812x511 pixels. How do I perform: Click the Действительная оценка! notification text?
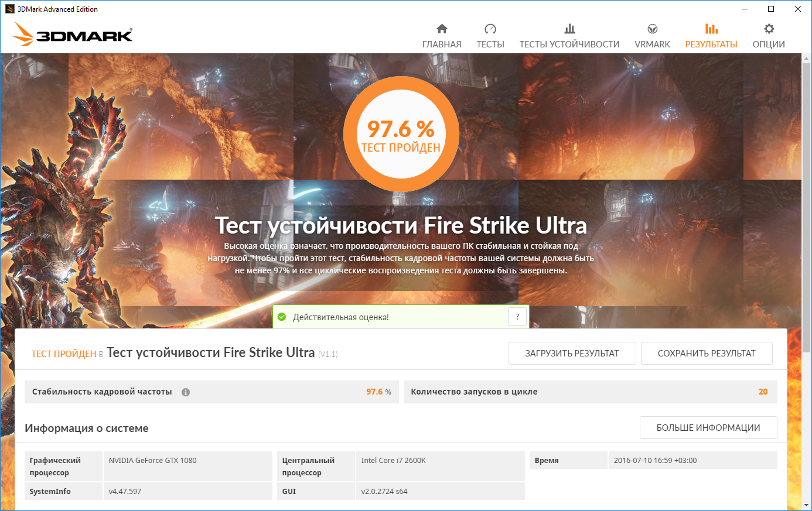click(341, 317)
